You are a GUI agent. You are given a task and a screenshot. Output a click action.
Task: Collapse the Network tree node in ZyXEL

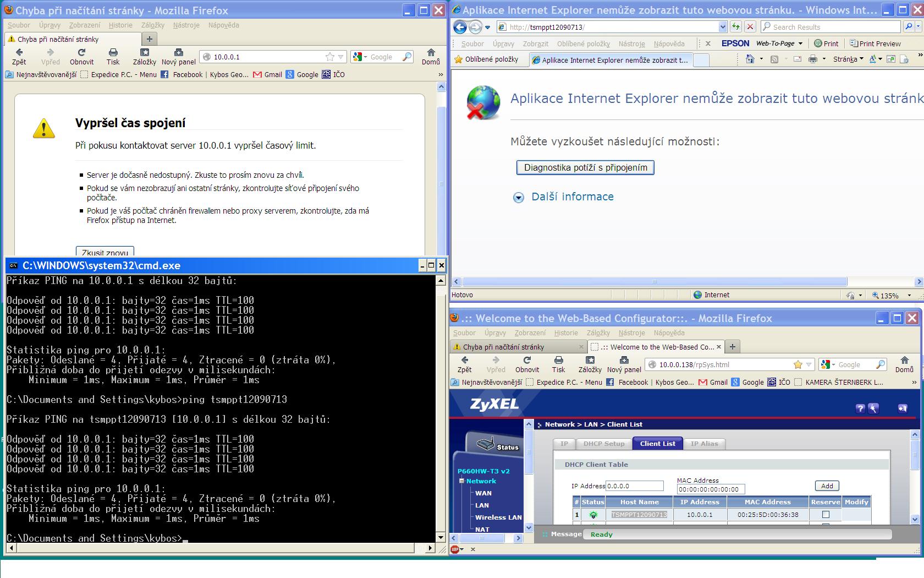(462, 481)
